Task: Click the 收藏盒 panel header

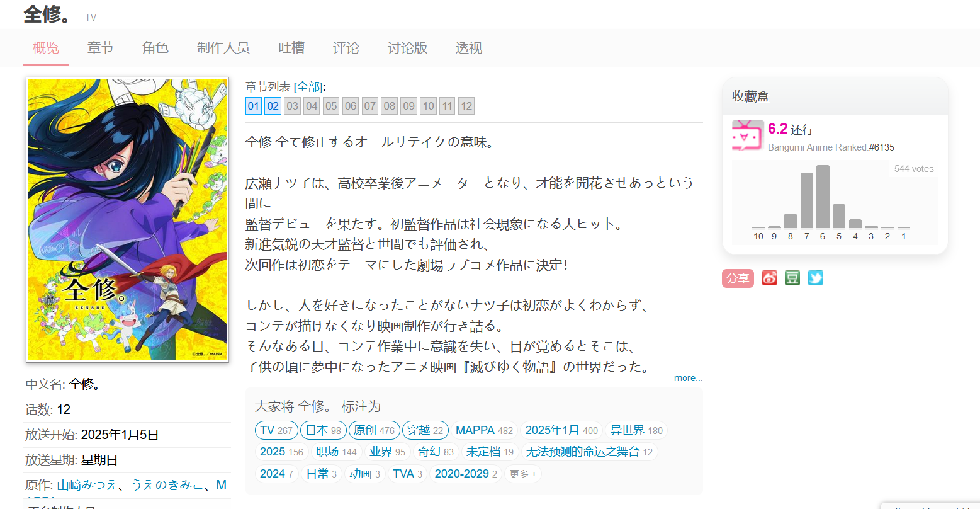Action: tap(835, 96)
